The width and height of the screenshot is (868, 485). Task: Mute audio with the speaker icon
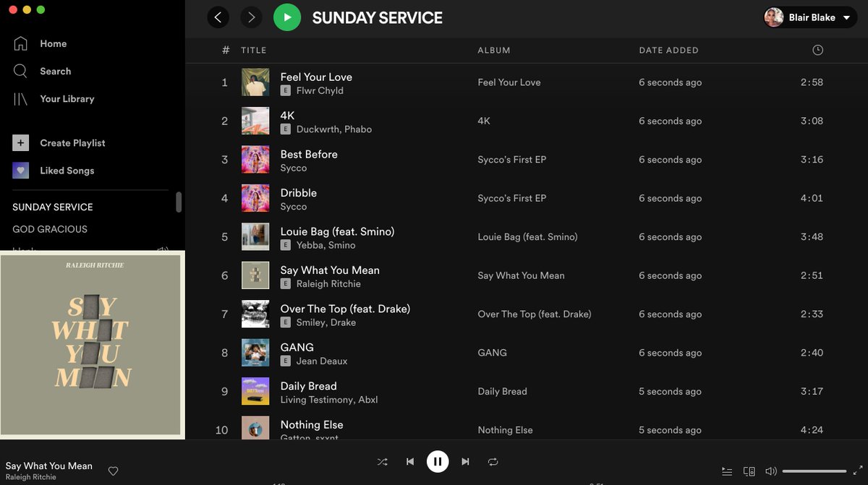coord(771,471)
